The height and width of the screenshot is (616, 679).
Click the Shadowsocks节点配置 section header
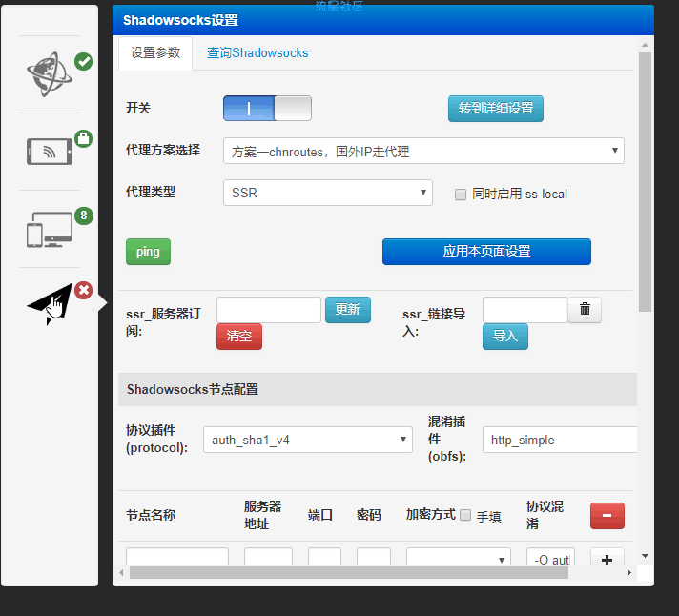click(x=378, y=390)
